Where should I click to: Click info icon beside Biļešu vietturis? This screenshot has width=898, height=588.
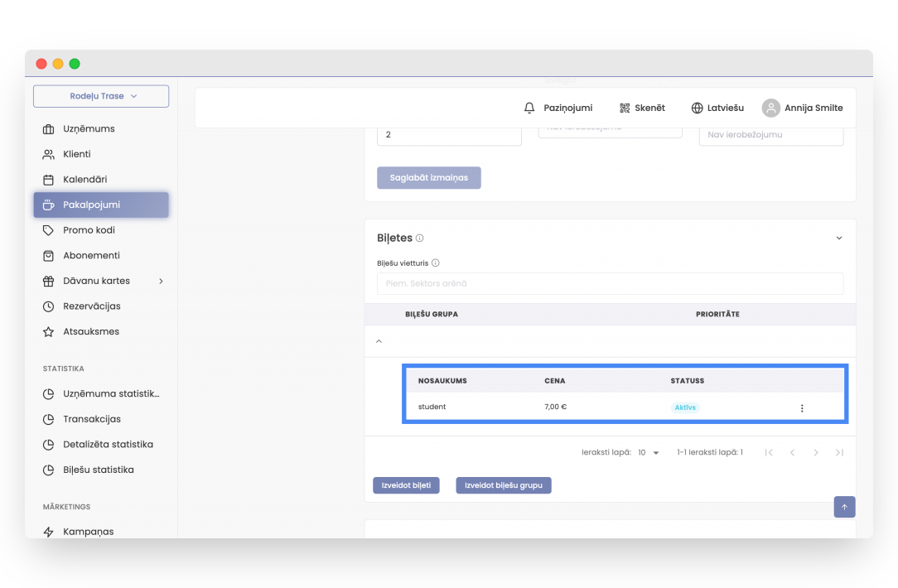tap(436, 263)
